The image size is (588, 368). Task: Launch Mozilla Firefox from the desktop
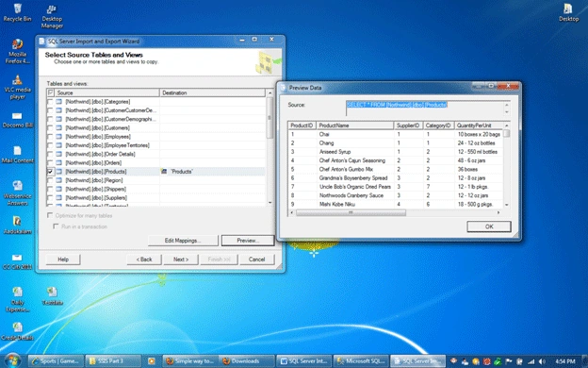[17, 51]
